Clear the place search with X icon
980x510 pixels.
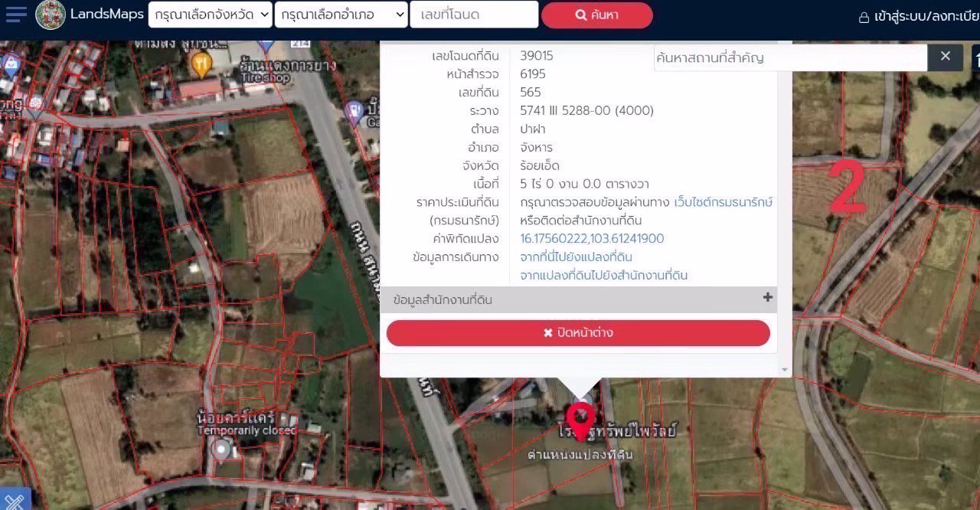coord(945,57)
